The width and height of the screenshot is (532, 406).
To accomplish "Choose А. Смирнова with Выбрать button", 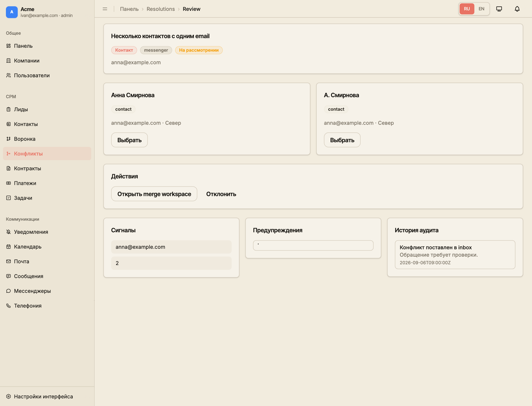I will tap(342, 140).
